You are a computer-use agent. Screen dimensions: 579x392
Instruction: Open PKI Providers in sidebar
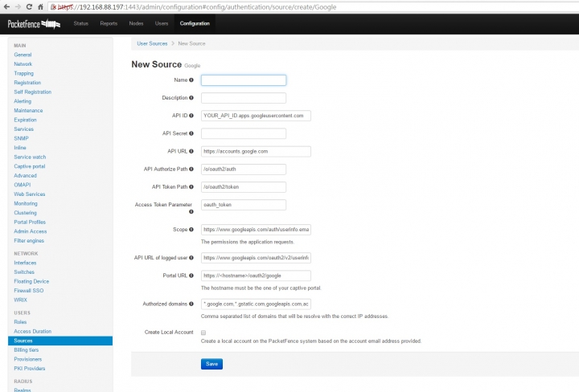point(30,369)
